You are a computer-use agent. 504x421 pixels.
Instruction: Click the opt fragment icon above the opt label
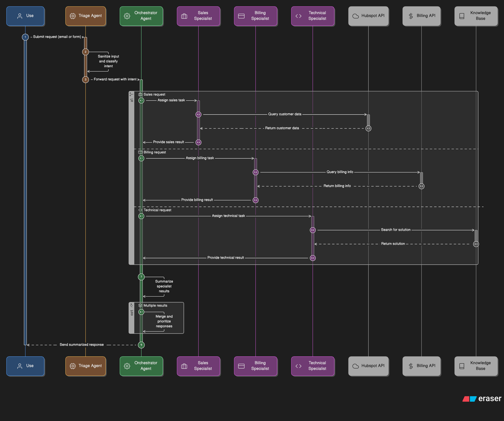click(132, 305)
